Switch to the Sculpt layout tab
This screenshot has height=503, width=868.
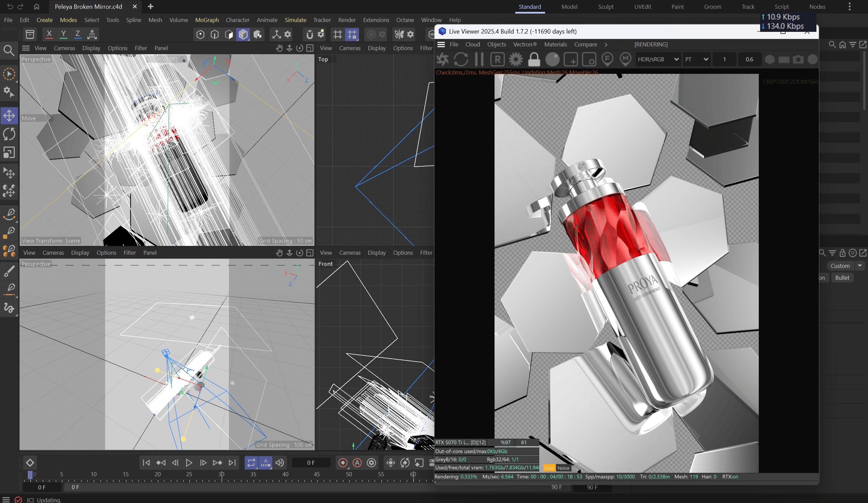click(606, 7)
